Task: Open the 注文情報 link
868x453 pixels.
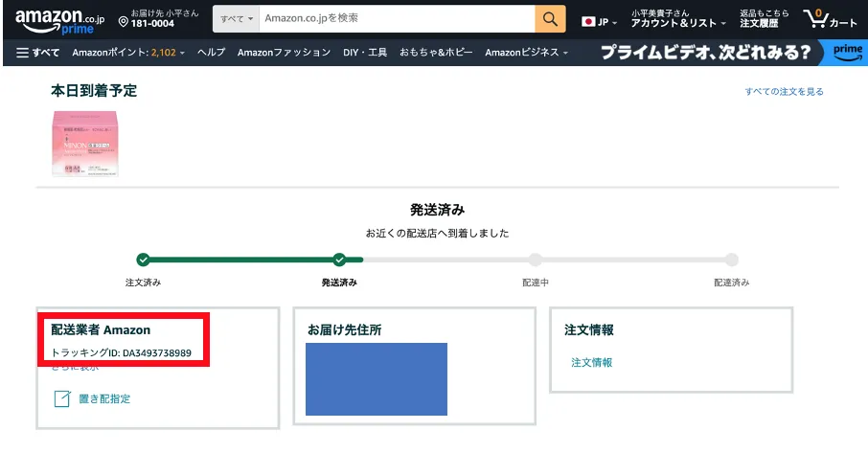Action: 592,363
